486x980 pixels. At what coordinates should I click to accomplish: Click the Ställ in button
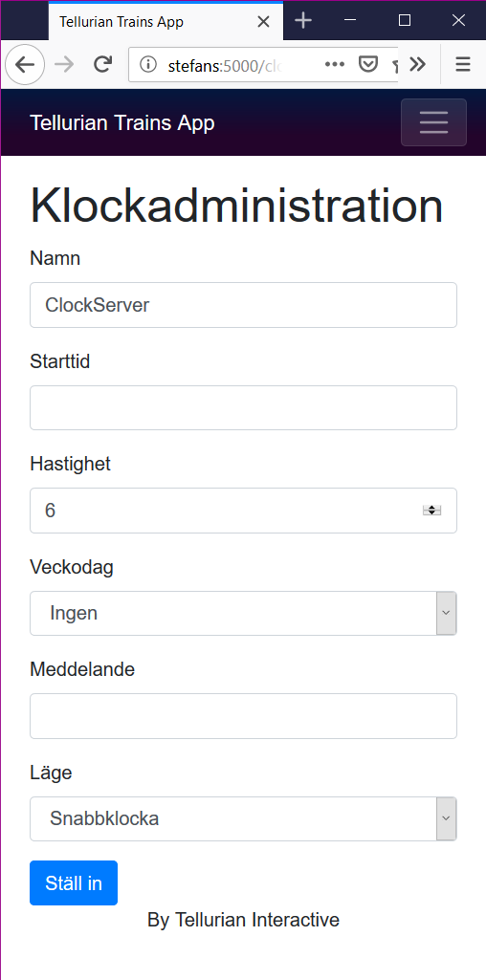74,883
